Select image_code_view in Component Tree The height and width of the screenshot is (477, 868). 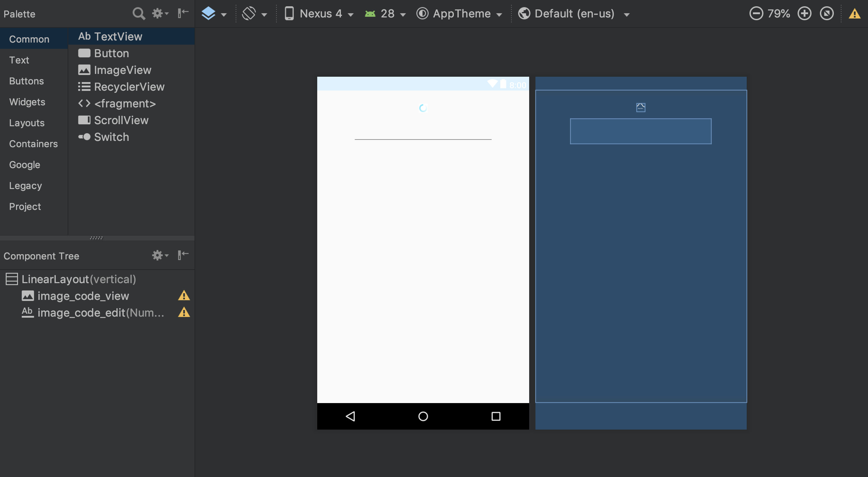(97, 296)
